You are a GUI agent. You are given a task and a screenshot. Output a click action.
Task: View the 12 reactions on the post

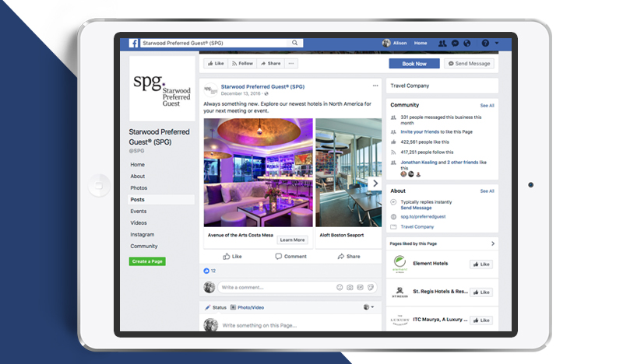pyautogui.click(x=209, y=271)
